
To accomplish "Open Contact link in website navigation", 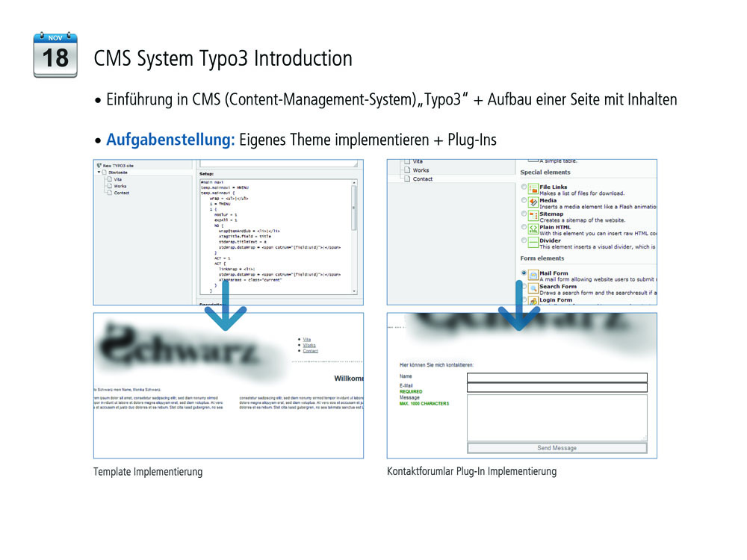I will pyautogui.click(x=310, y=351).
